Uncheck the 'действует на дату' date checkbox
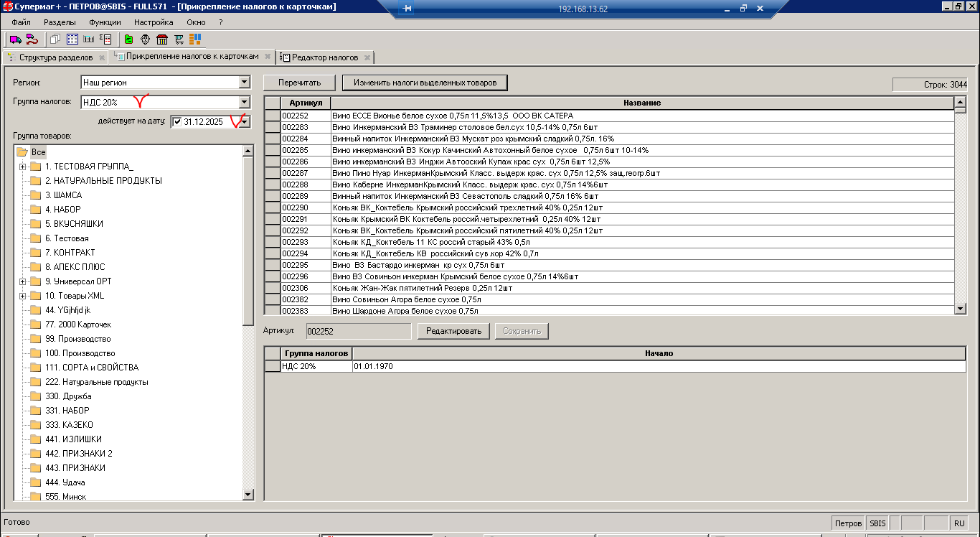 (177, 122)
